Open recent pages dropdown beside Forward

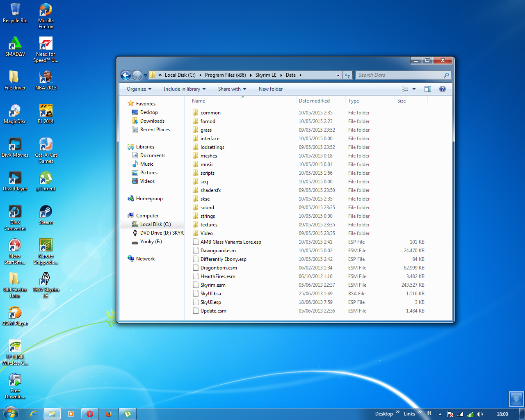point(145,75)
